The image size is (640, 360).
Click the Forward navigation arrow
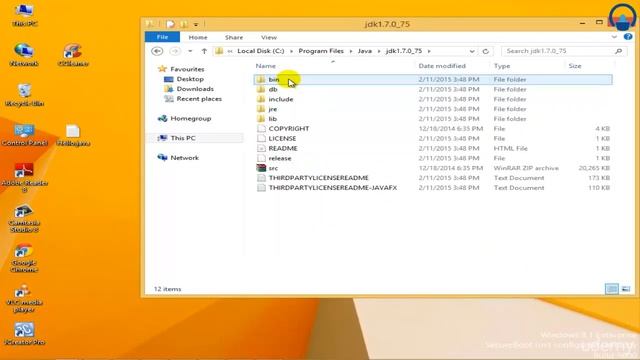(x=175, y=51)
